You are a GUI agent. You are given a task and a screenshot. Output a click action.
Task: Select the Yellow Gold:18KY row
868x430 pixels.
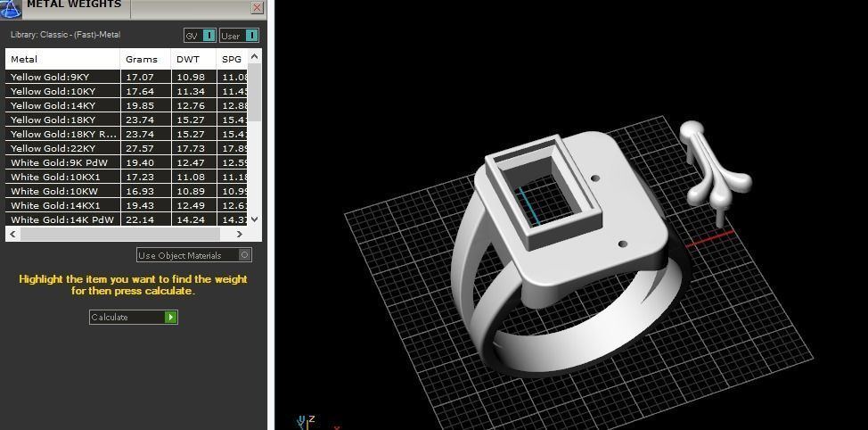click(127, 120)
